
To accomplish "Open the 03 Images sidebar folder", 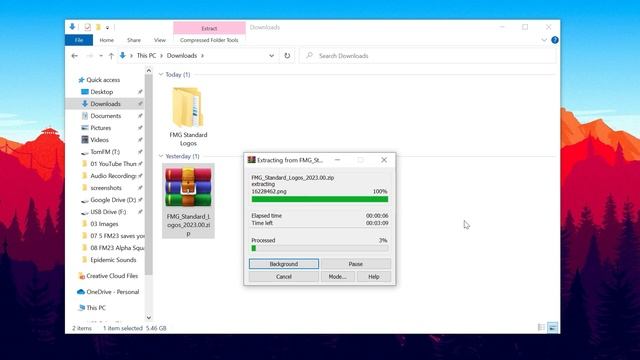I will pyautogui.click(x=104, y=224).
